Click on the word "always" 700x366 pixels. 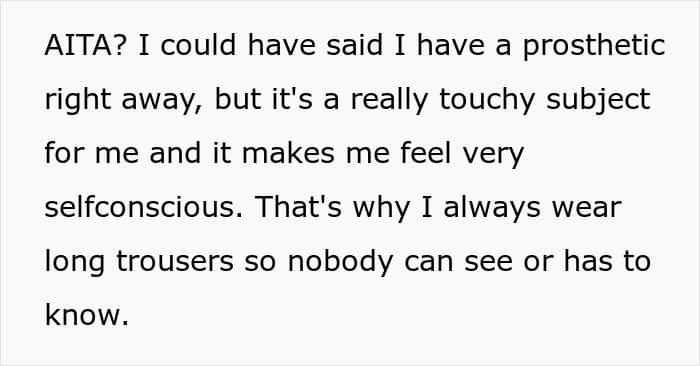pos(492,209)
